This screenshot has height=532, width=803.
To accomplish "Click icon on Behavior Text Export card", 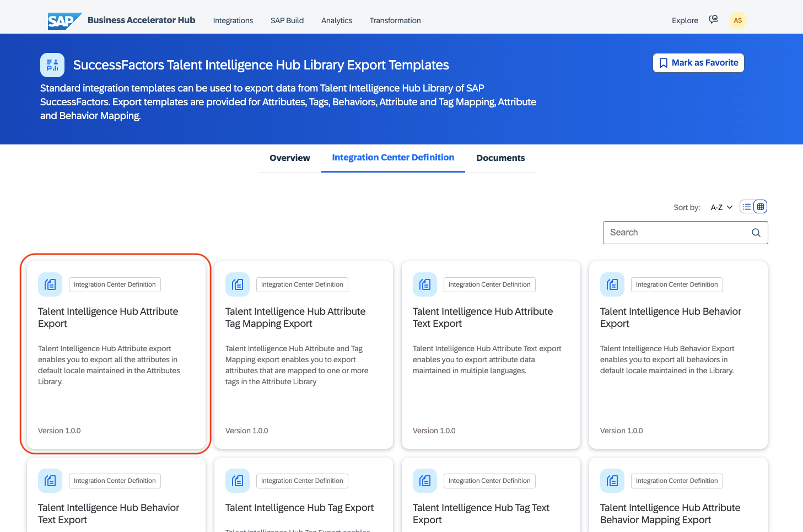I will click(x=50, y=481).
